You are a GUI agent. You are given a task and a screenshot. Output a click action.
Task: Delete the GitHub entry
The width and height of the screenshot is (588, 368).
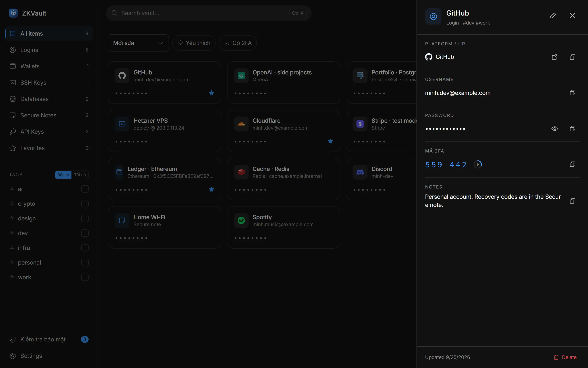(565, 357)
